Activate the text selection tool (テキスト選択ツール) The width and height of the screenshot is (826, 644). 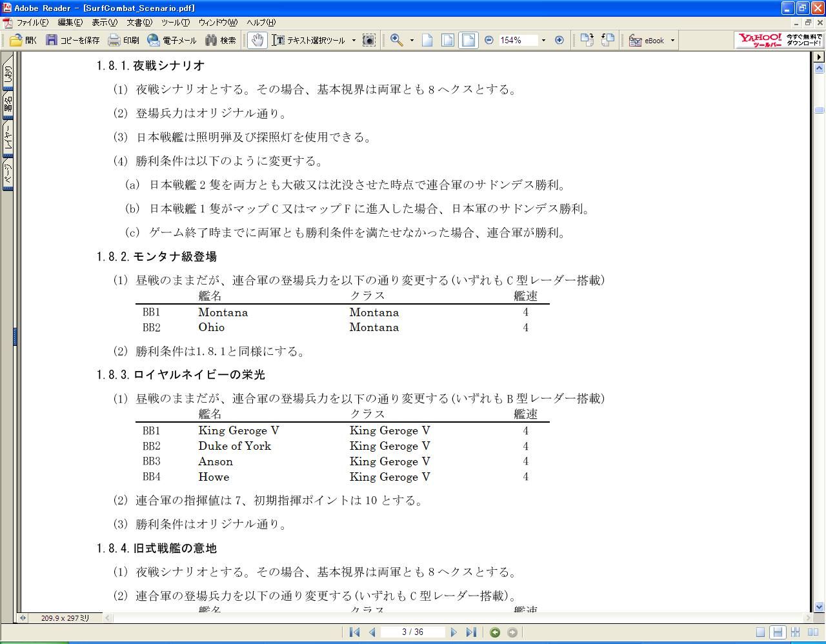308,40
